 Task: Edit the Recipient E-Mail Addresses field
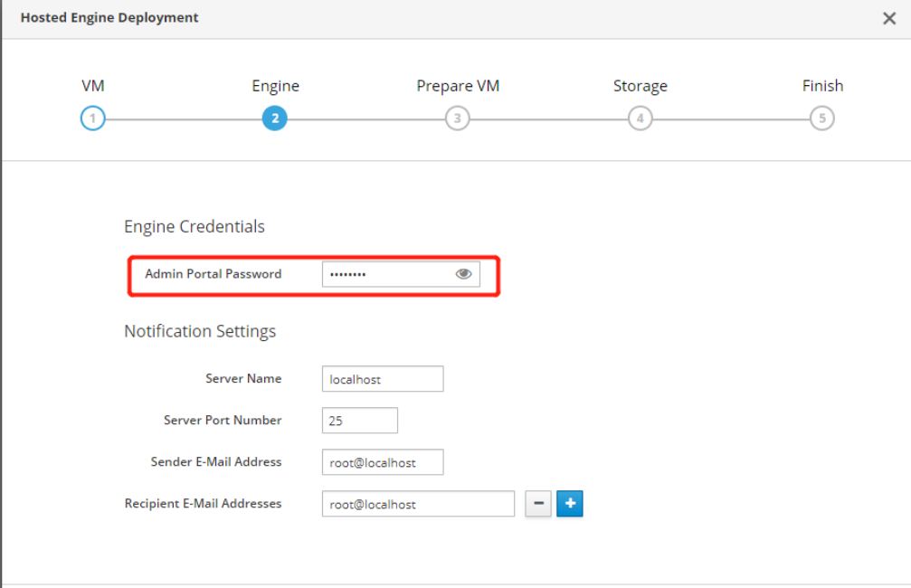(x=418, y=504)
